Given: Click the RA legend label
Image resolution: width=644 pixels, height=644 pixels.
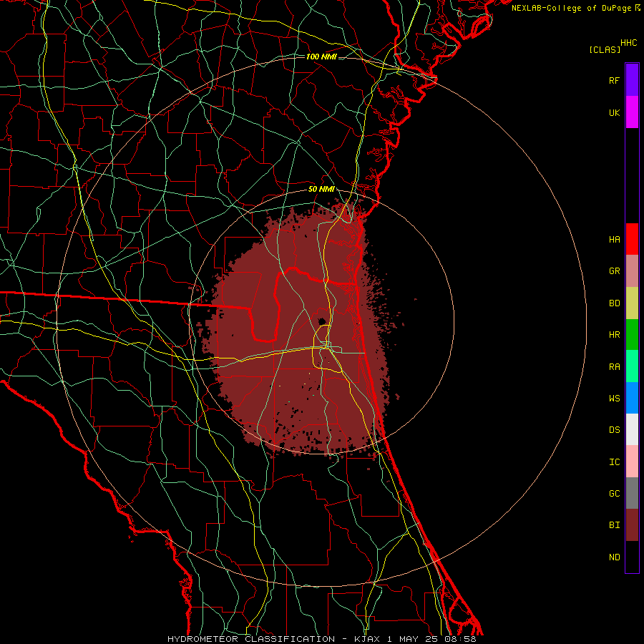Looking at the screenshot, I should 614,367.
